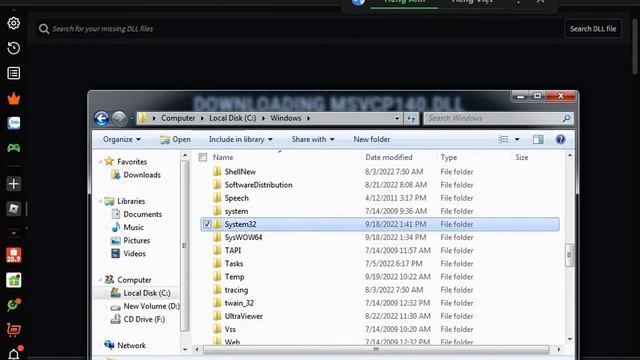The height and width of the screenshot is (360, 640).
Task: Uncheck the System32 row checkbox
Action: point(207,224)
